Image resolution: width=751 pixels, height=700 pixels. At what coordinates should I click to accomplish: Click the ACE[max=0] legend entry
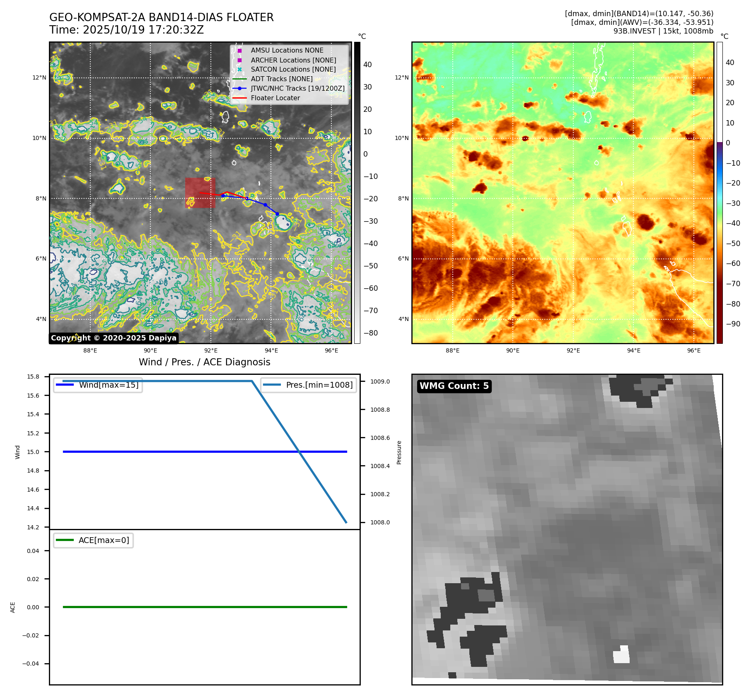[x=94, y=540]
